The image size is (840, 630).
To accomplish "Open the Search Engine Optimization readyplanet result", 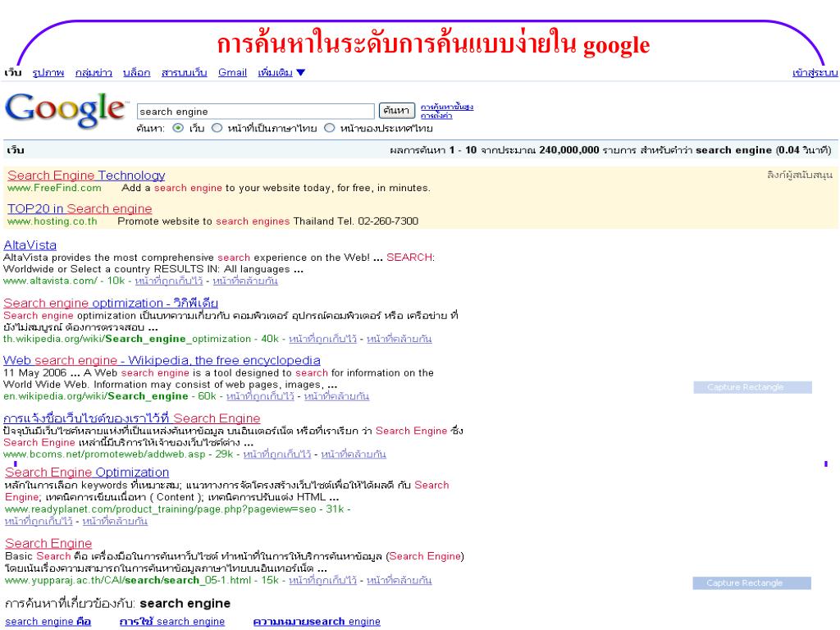I will [x=87, y=472].
